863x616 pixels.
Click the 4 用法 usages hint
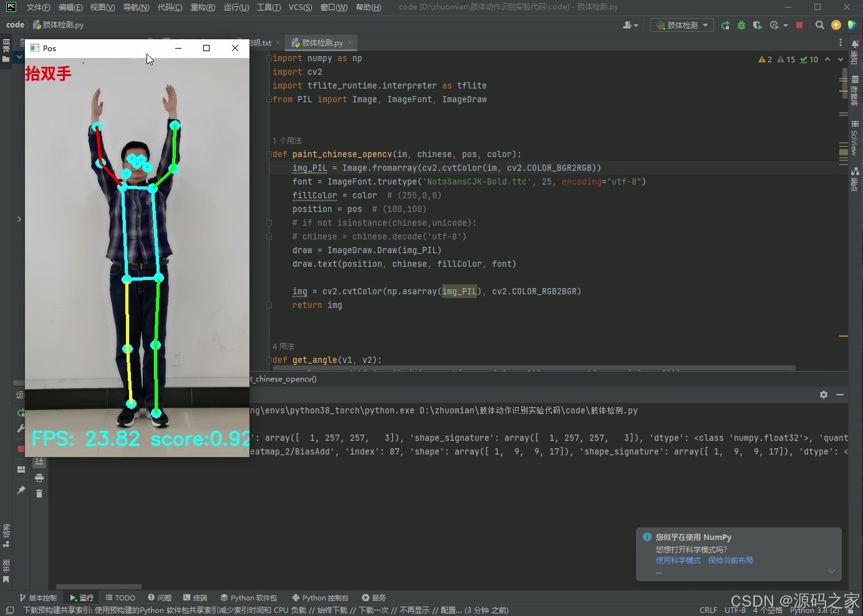283,346
